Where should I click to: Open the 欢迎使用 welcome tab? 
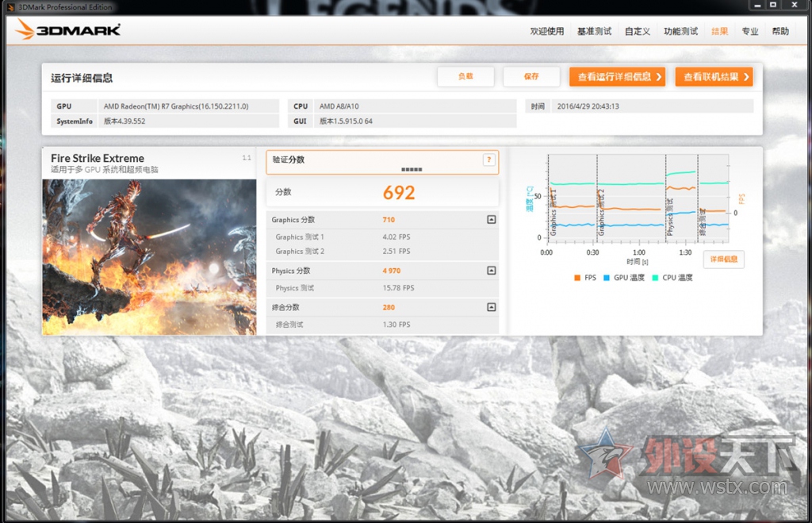[x=547, y=31]
